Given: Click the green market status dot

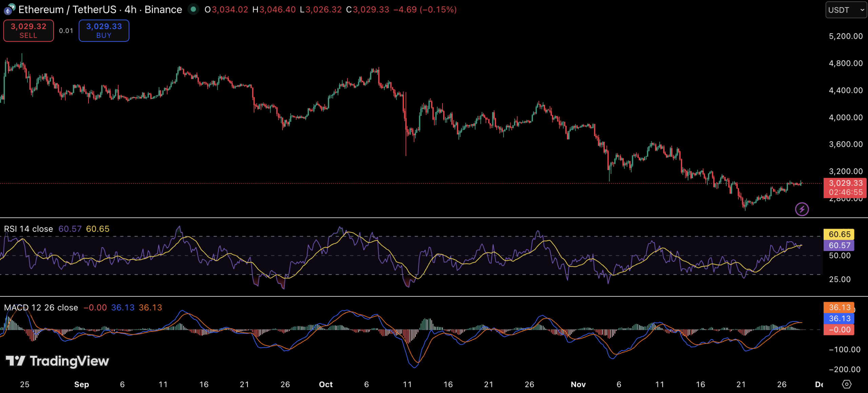Looking at the screenshot, I should click(193, 9).
